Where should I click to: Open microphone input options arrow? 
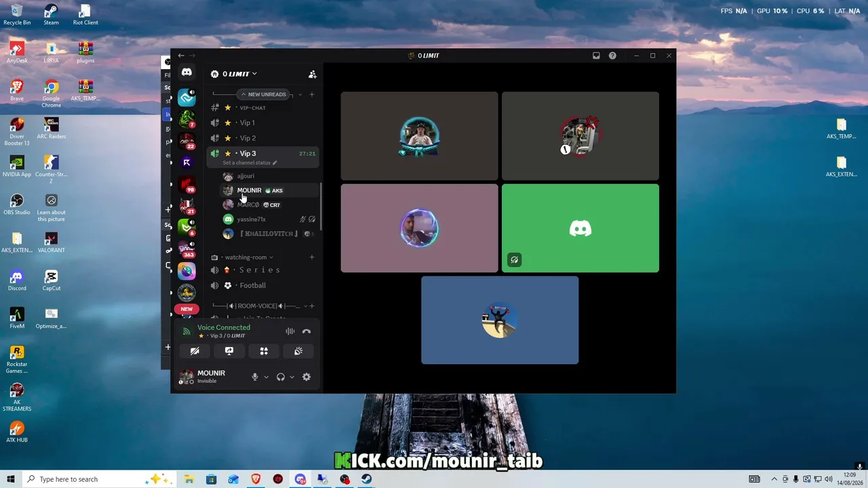266,377
